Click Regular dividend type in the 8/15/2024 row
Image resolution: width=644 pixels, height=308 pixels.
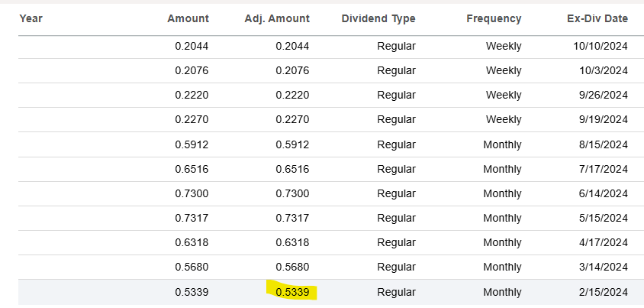tap(396, 144)
